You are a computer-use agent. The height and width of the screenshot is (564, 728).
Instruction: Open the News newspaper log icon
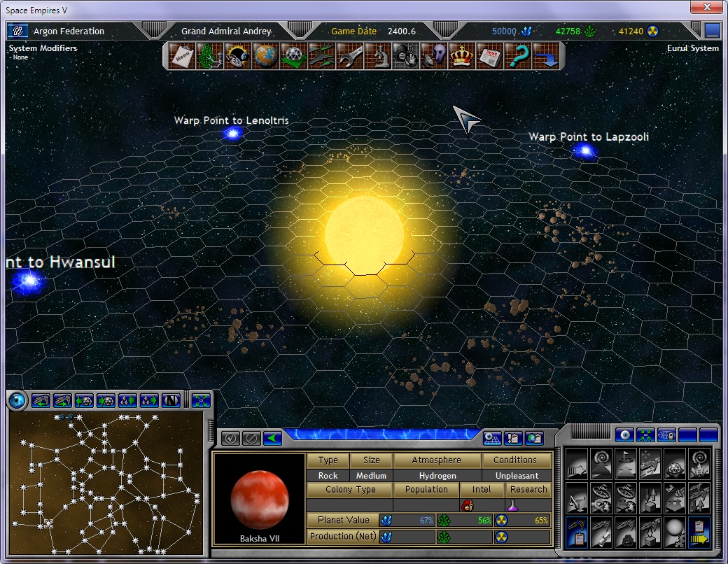[489, 56]
